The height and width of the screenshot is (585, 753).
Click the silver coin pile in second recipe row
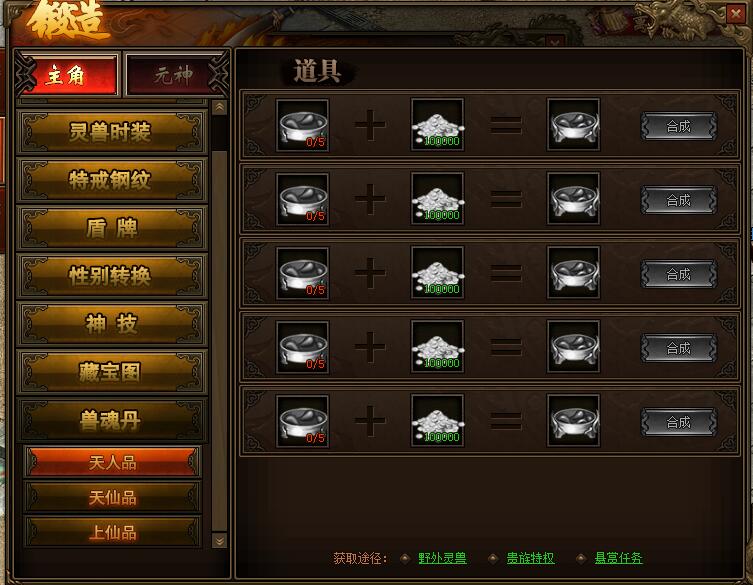click(x=437, y=199)
